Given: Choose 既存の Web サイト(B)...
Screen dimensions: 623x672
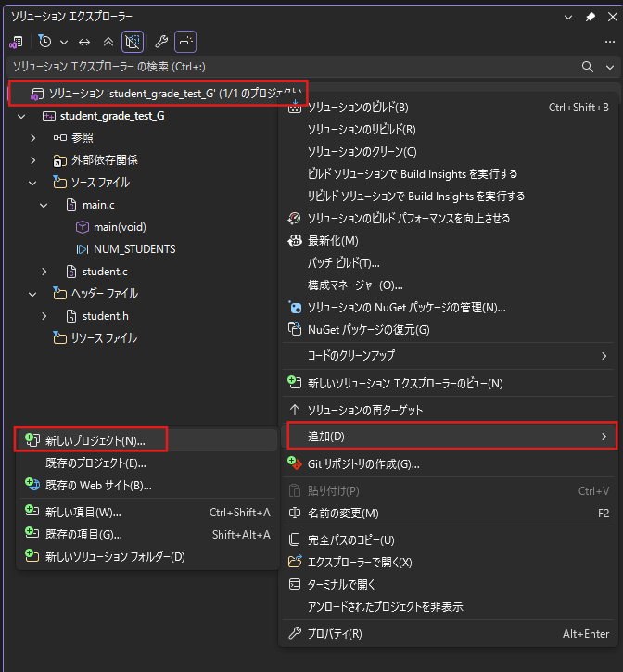Looking at the screenshot, I should pos(147,486).
